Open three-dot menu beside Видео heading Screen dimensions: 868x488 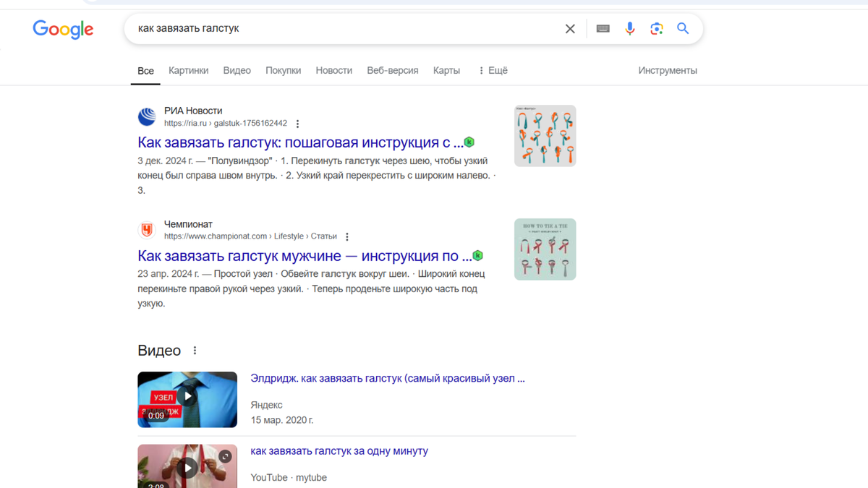coord(195,351)
